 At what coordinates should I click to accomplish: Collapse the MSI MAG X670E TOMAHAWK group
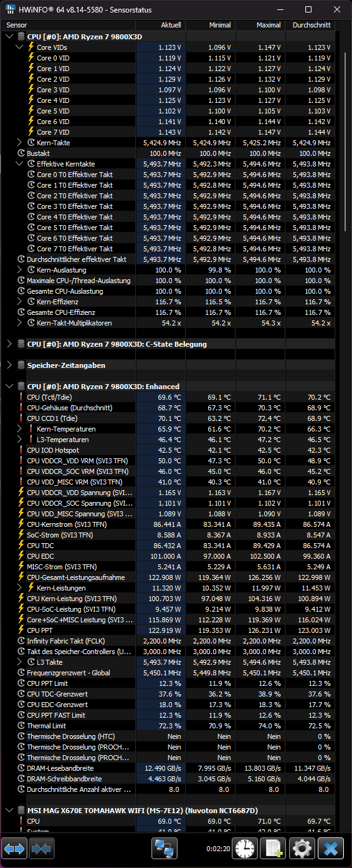pyautogui.click(x=9, y=811)
